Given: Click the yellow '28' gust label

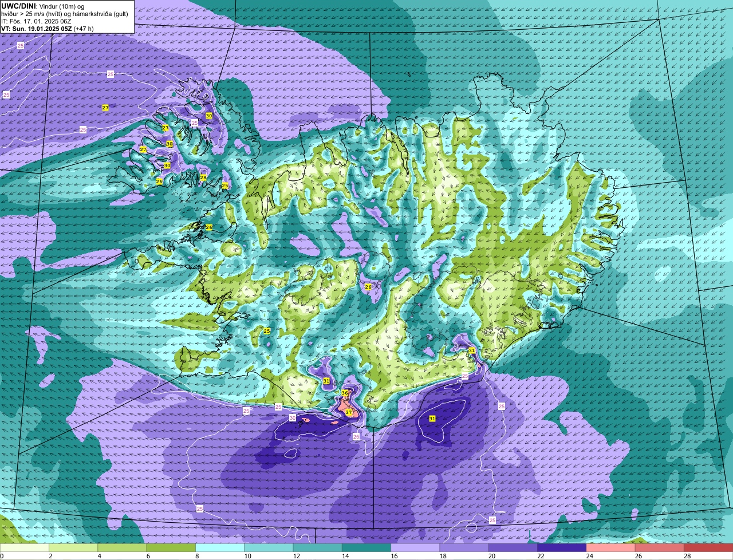Looking at the screenshot, I should [203, 178].
